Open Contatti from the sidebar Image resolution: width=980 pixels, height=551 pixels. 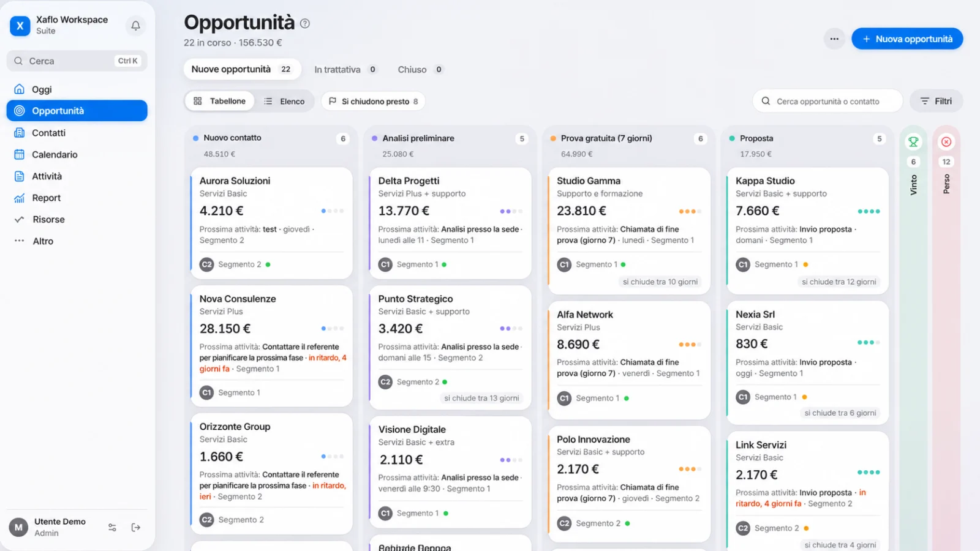pyautogui.click(x=77, y=133)
